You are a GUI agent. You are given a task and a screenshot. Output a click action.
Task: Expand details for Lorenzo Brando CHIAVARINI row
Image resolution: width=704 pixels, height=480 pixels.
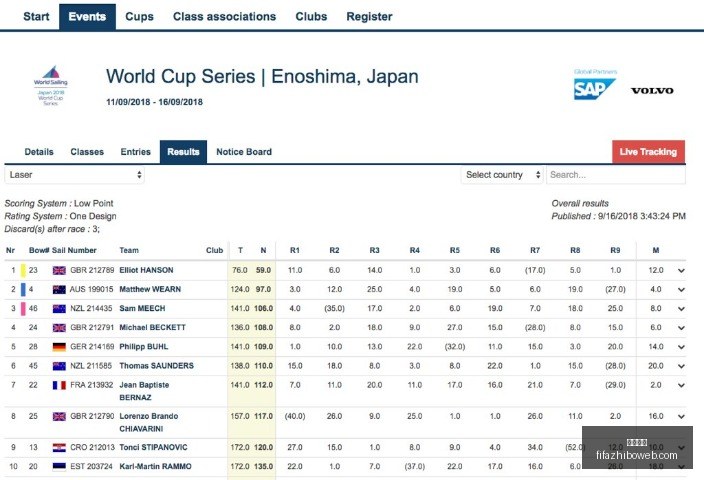(x=681, y=417)
